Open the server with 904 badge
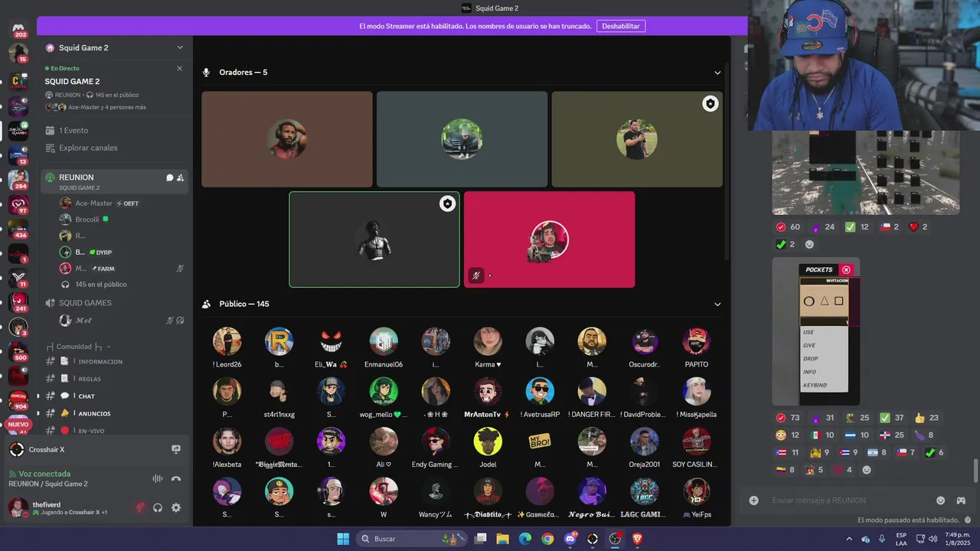 click(18, 401)
